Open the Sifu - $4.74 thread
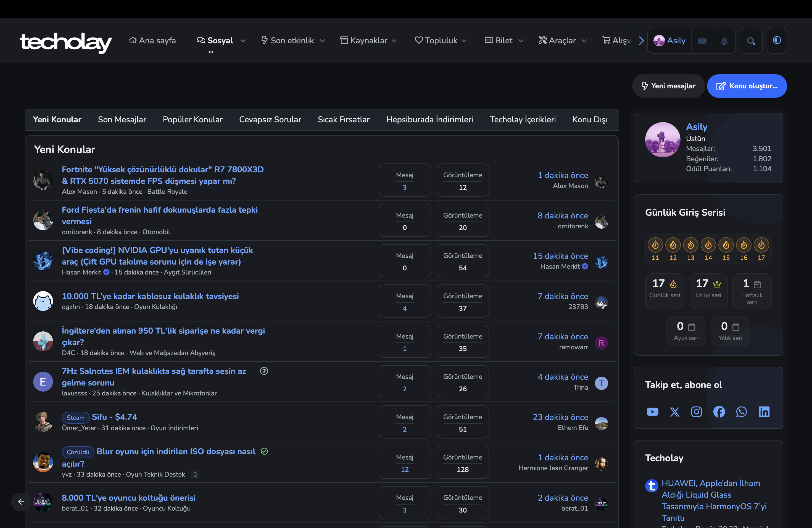 114,417
